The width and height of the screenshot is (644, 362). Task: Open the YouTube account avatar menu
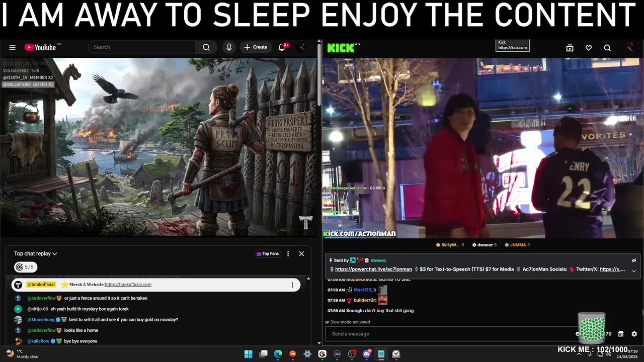pos(302,47)
